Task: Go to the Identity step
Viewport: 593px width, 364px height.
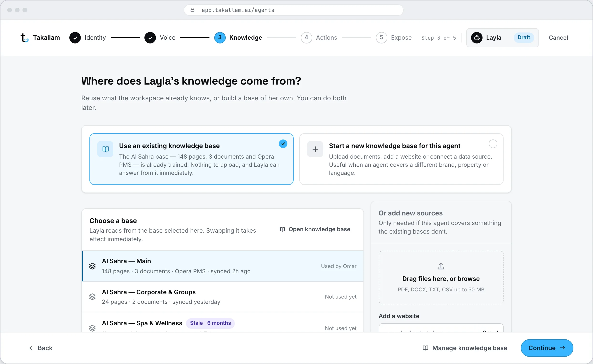Action: [88, 37]
